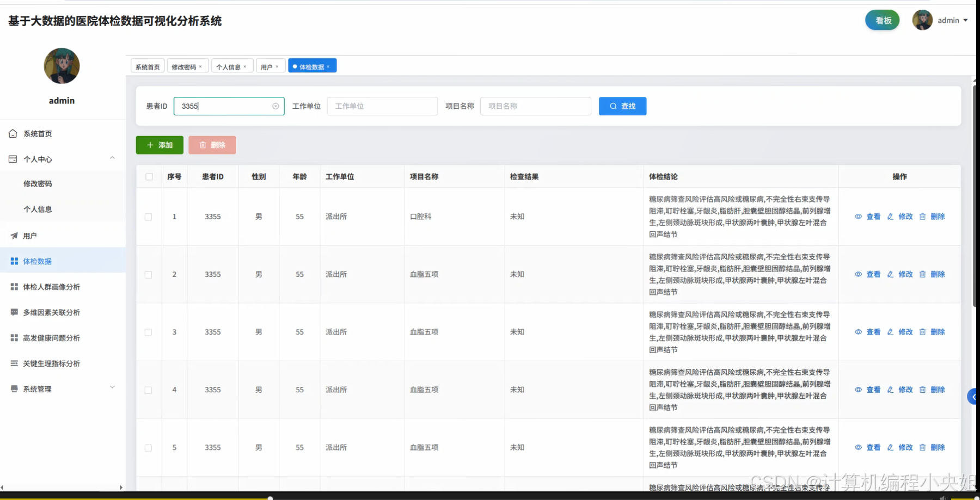The image size is (980, 500).
Task: Open 个人信息 in the sidebar
Action: click(38, 209)
